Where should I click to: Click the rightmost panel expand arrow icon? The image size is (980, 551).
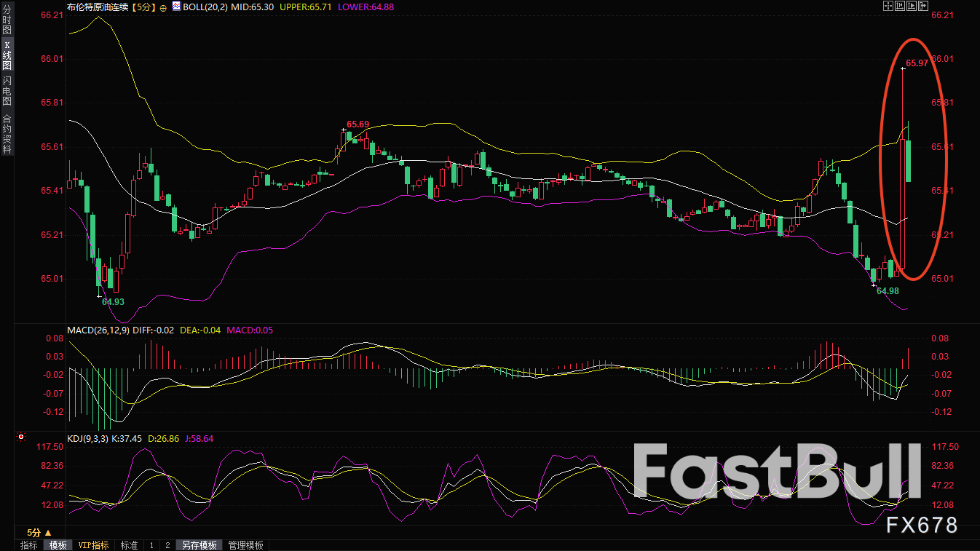(924, 6)
